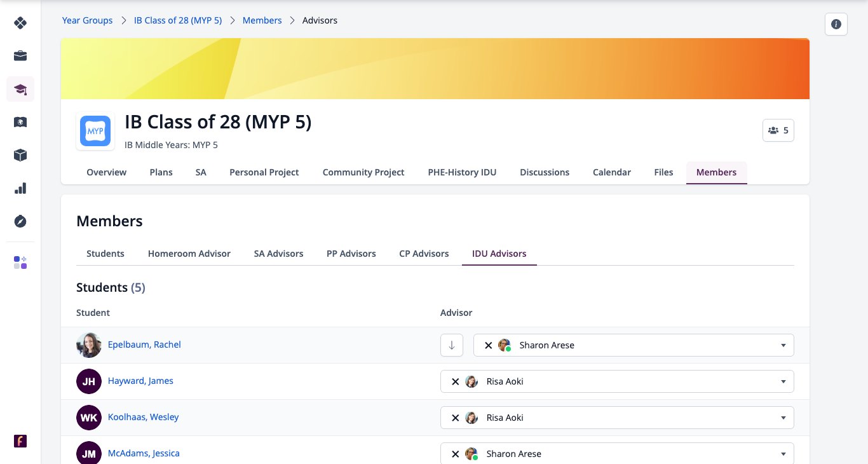Open the 3D cube icon in sidebar

click(20, 155)
